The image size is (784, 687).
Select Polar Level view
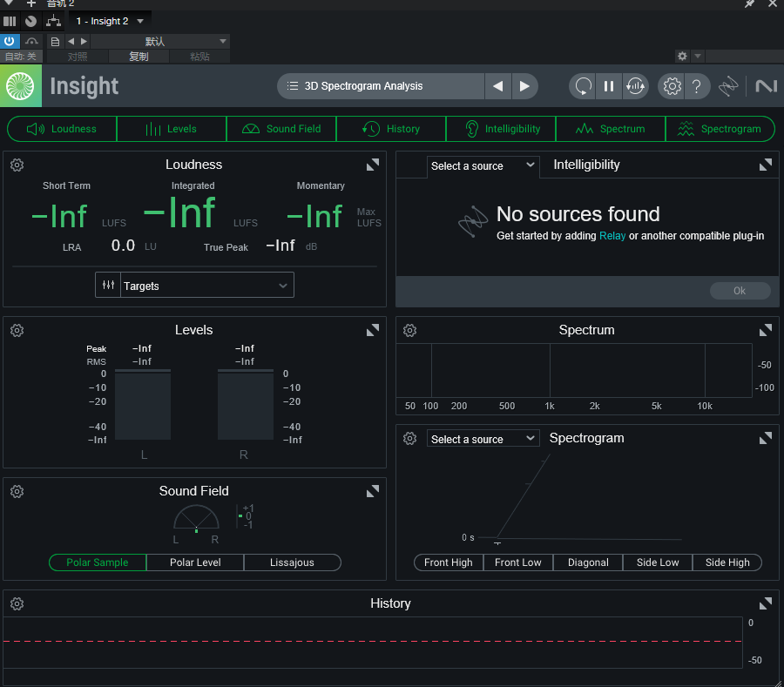tap(195, 562)
